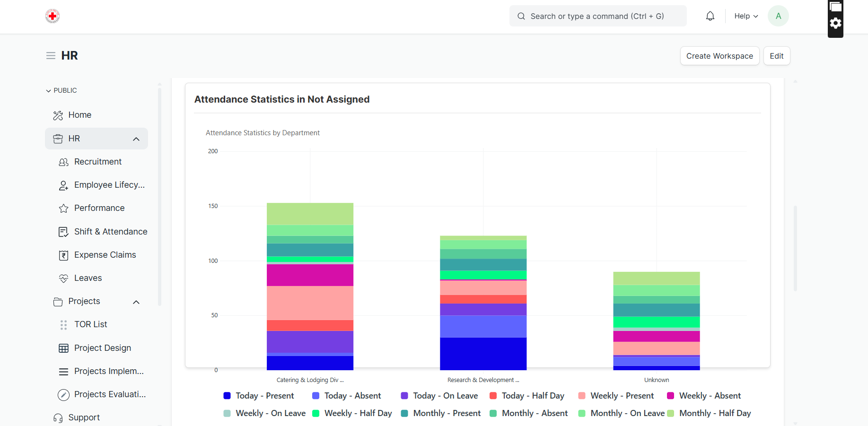Viewport: 868px width, 426px height.
Task: Open the TOR List sidebar item
Action: pos(91,324)
